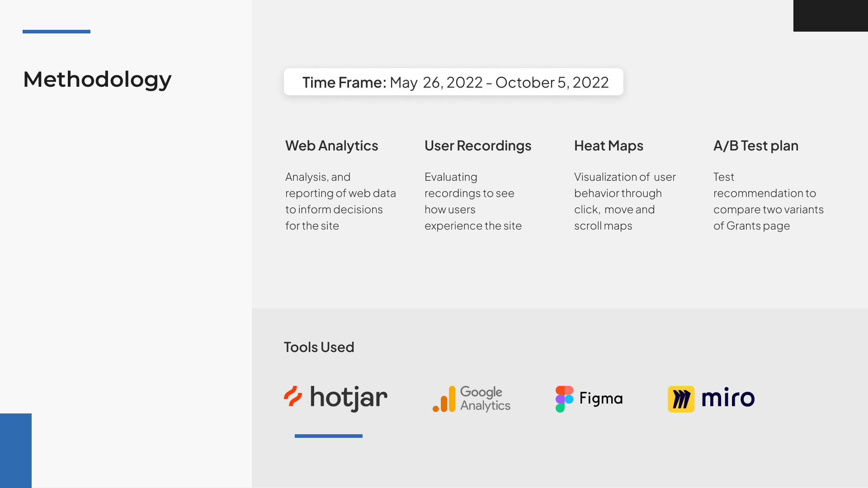The image size is (868, 488).
Task: Select the miro wordmark text
Action: [728, 398]
